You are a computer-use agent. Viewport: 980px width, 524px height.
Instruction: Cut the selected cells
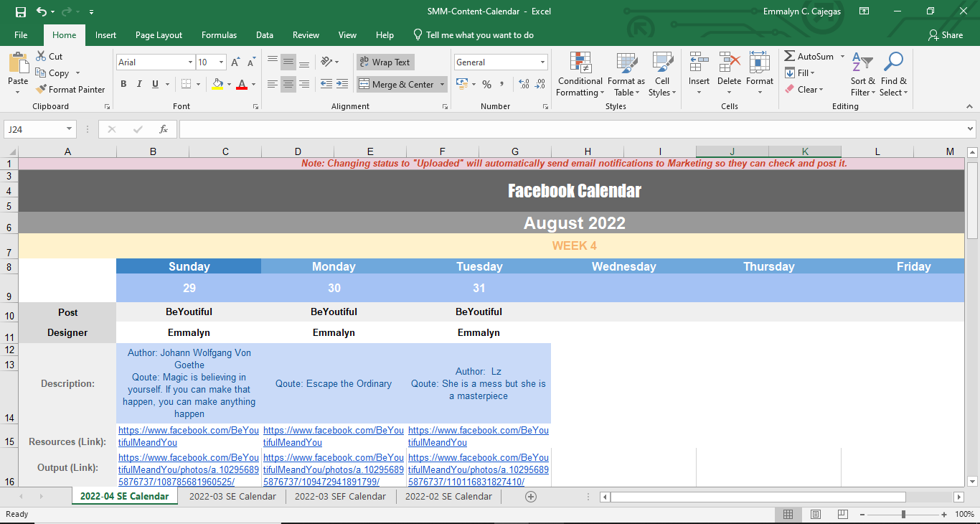(x=49, y=56)
